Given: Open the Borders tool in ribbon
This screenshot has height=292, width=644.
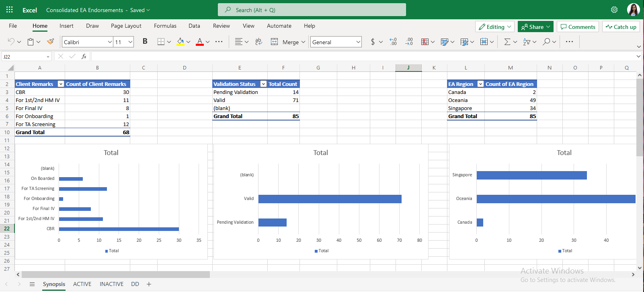Looking at the screenshot, I should point(161,42).
